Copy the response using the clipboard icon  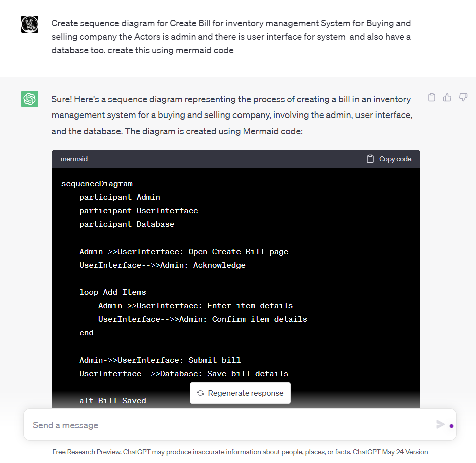[431, 97]
